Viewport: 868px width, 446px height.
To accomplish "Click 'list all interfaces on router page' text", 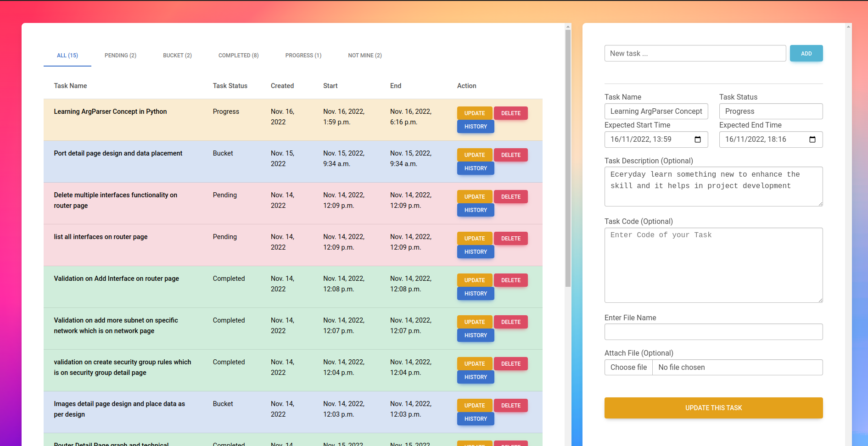I will click(101, 237).
